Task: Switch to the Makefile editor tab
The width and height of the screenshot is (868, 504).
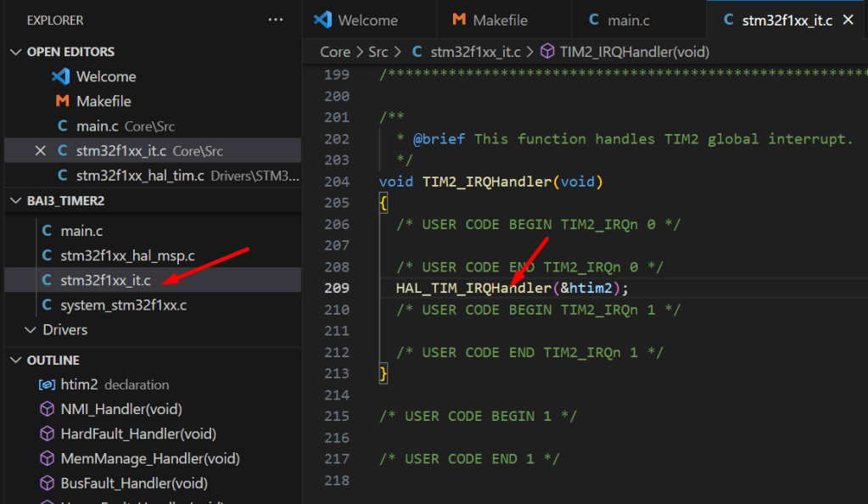Action: (x=500, y=20)
